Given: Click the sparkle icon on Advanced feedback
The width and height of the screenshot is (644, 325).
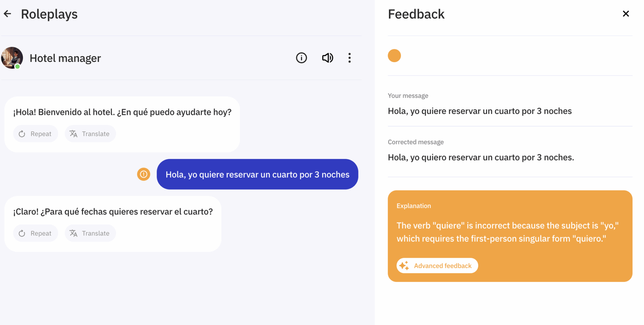Looking at the screenshot, I should (x=404, y=265).
